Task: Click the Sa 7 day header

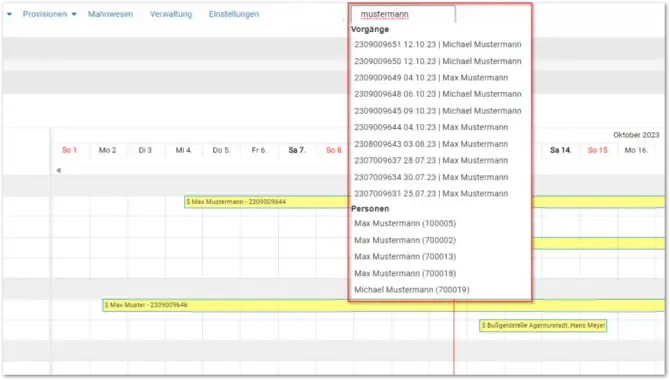Action: (297, 150)
